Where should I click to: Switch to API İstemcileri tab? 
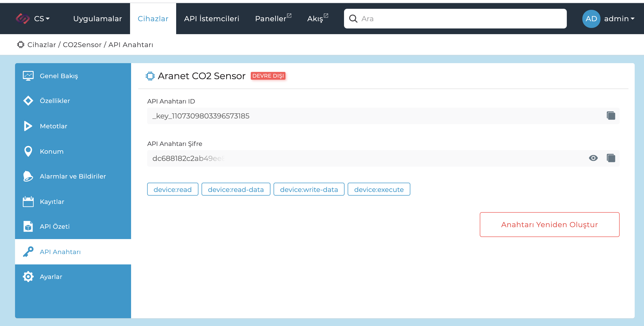(x=211, y=19)
